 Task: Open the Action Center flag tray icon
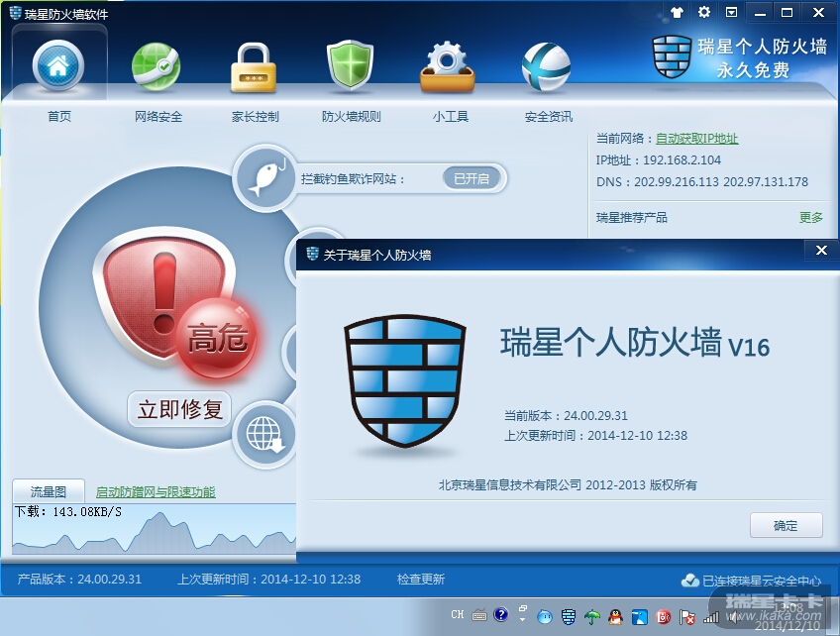[x=686, y=617]
